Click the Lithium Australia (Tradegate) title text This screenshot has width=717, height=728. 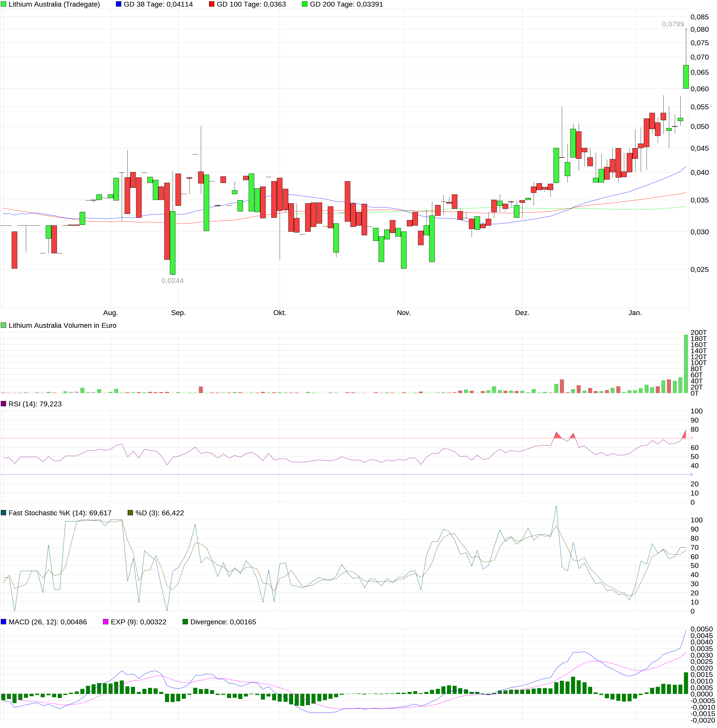pyautogui.click(x=54, y=4)
